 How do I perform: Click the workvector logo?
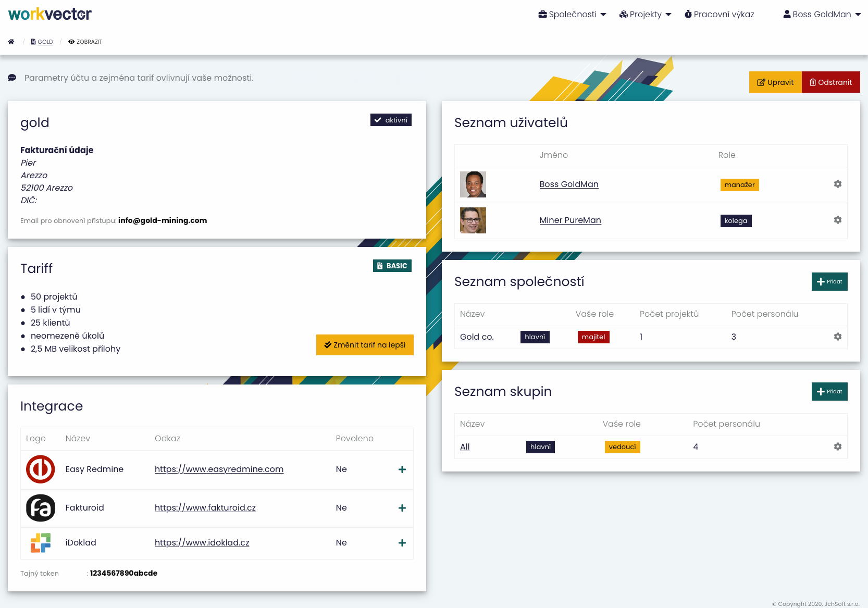click(50, 14)
